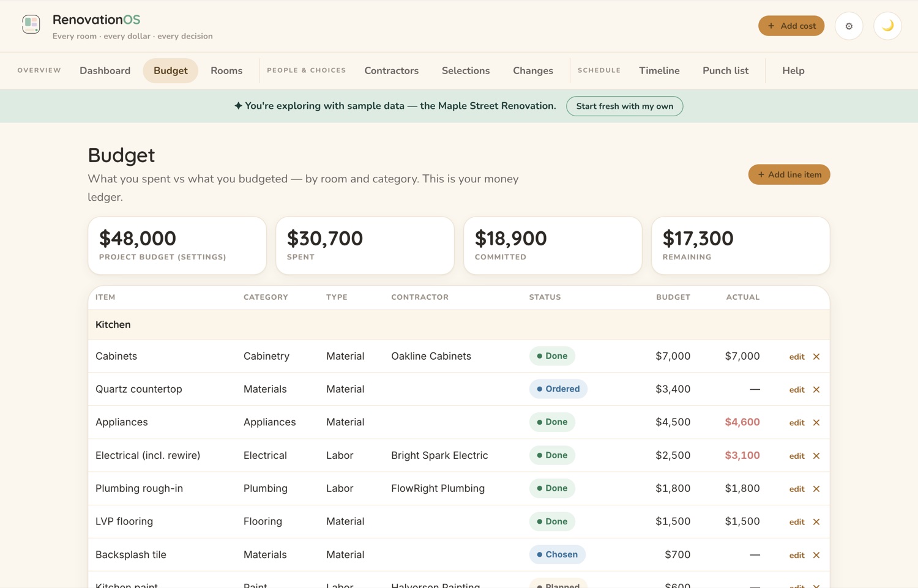918x588 pixels.
Task: Delete the Backsplash tile row
Action: pos(816,555)
